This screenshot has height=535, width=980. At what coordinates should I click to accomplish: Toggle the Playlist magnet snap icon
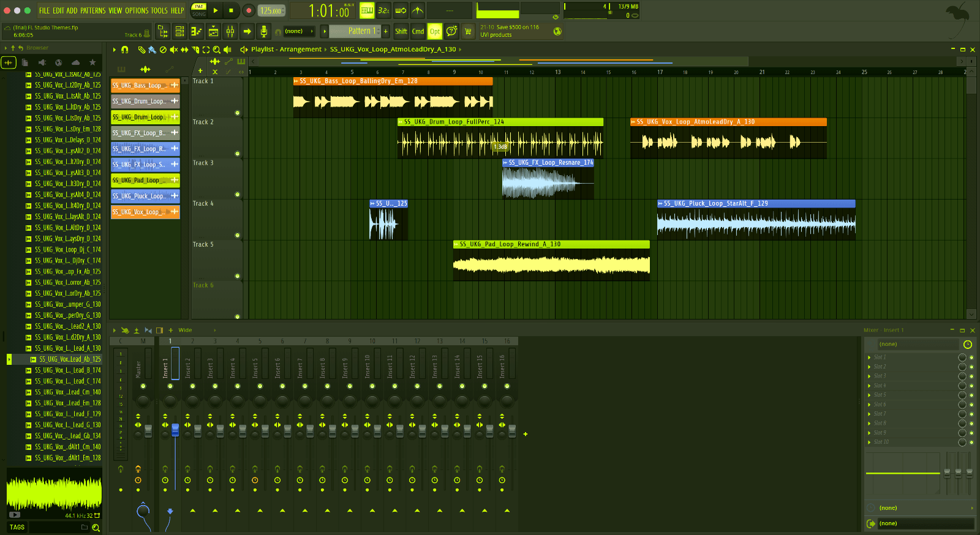pyautogui.click(x=125, y=50)
